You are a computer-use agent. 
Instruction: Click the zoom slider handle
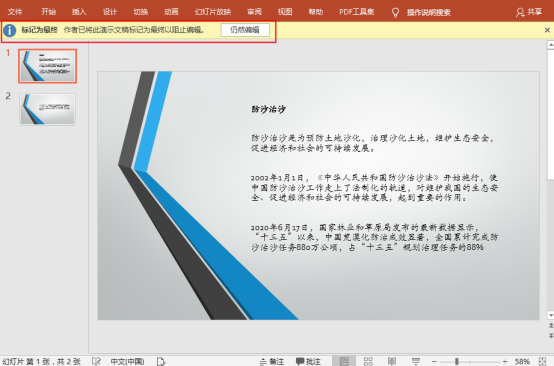pos(456,361)
